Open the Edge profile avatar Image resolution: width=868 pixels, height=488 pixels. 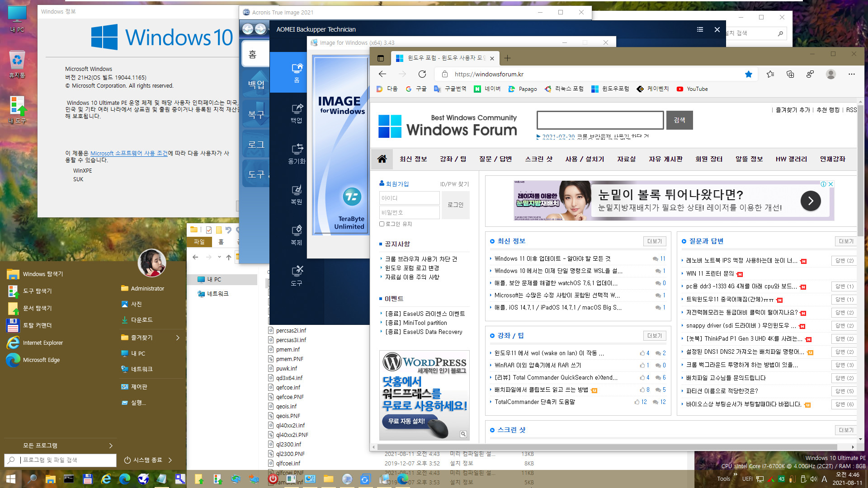831,74
